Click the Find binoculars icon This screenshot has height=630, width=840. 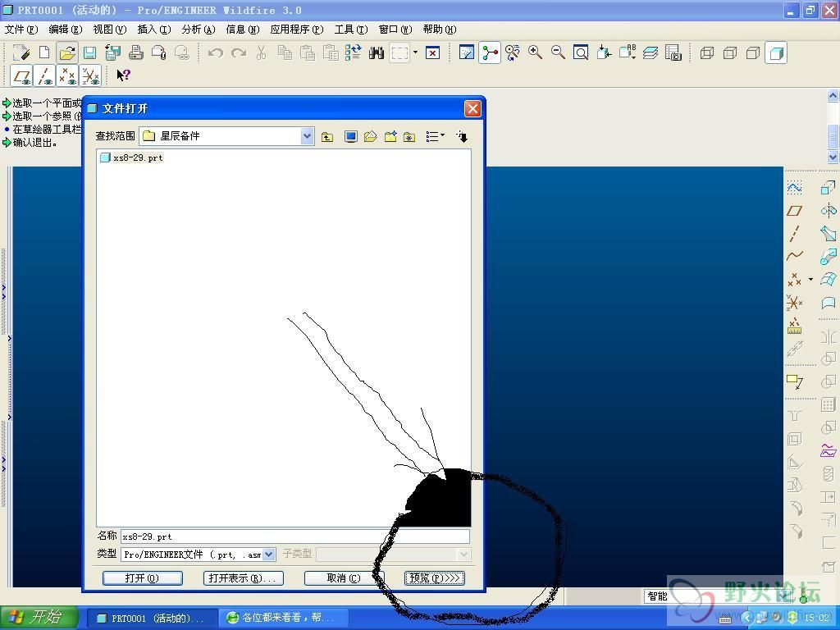(376, 52)
